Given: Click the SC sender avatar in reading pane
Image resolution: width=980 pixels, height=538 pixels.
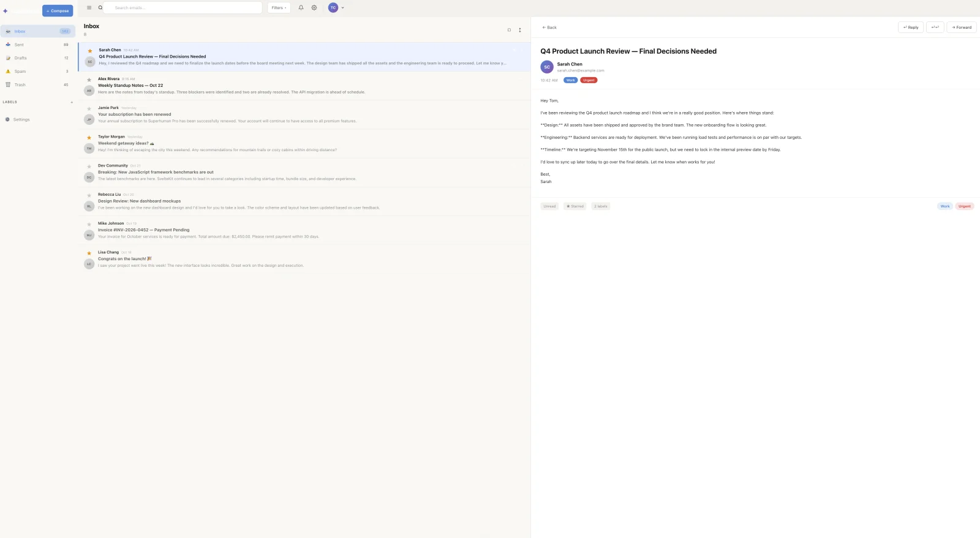Looking at the screenshot, I should 547,67.
